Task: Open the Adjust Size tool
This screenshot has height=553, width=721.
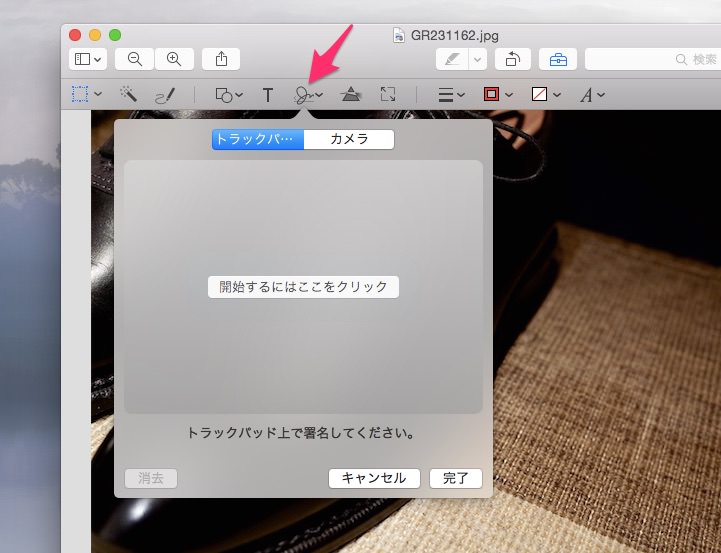Action: 388,94
